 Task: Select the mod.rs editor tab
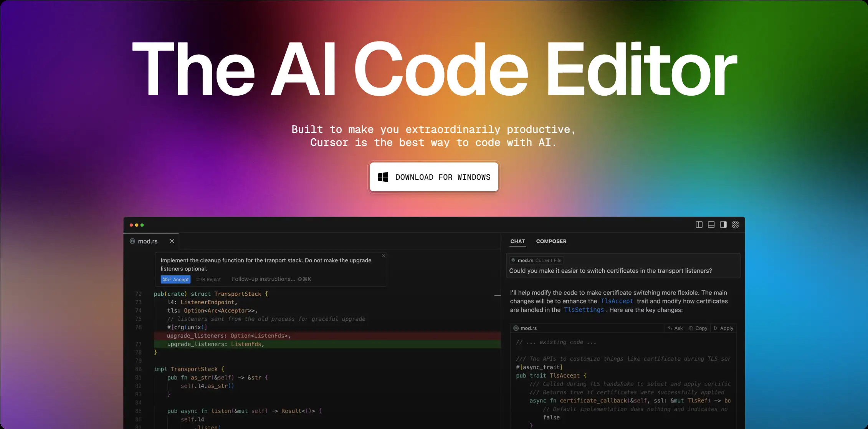151,241
